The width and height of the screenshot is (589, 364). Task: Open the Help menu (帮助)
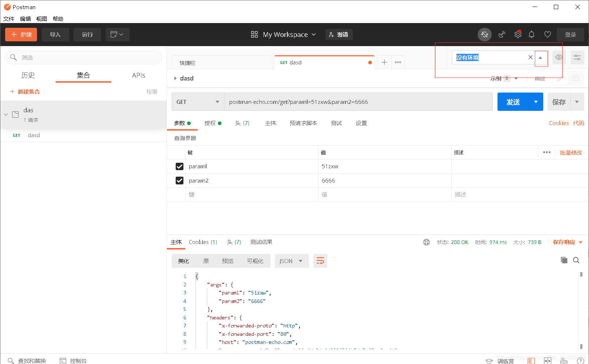coord(58,19)
